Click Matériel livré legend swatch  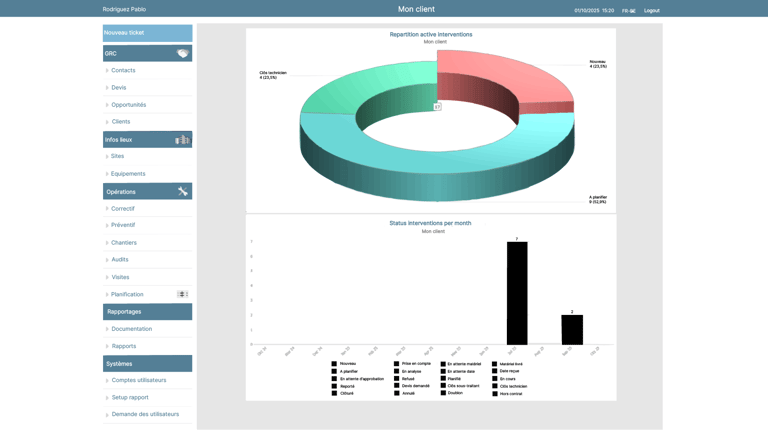[495, 364]
